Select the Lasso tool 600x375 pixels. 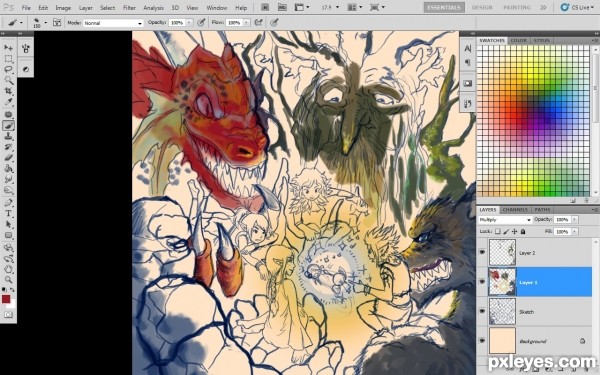click(8, 69)
